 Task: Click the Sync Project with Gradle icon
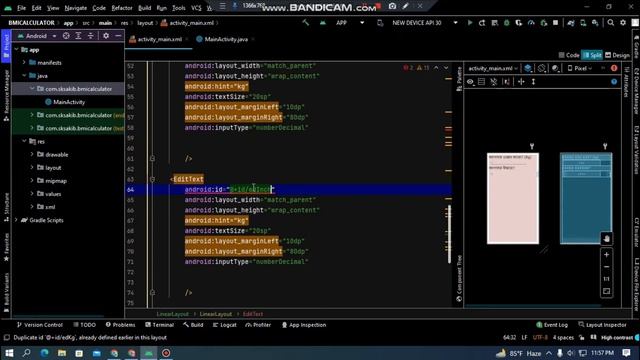[571, 23]
